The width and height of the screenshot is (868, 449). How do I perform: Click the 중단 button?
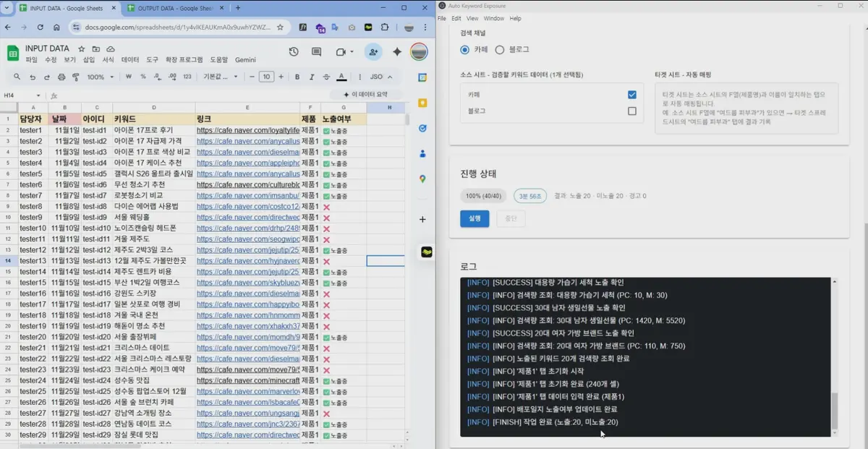pos(511,218)
